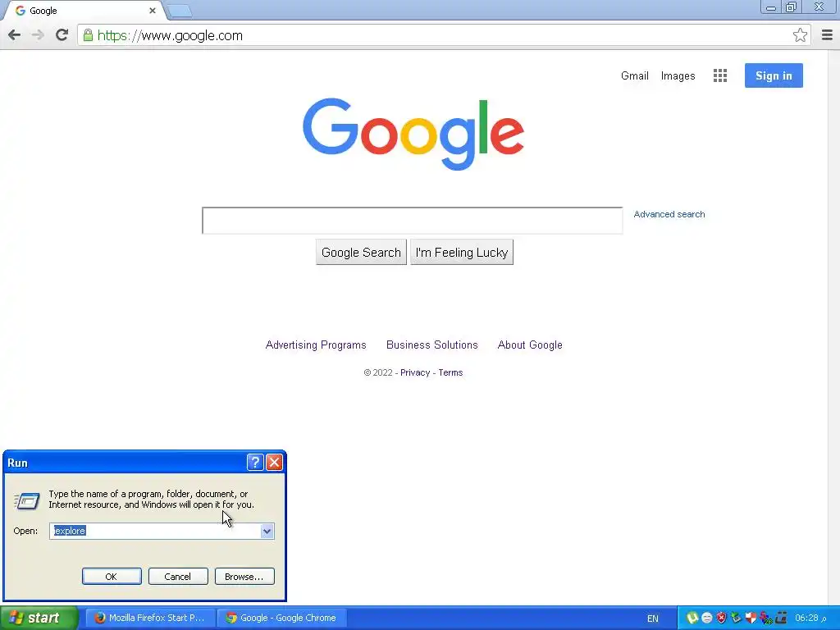This screenshot has width=840, height=630.
Task: Click the address bar URL text
Action: (x=171, y=35)
